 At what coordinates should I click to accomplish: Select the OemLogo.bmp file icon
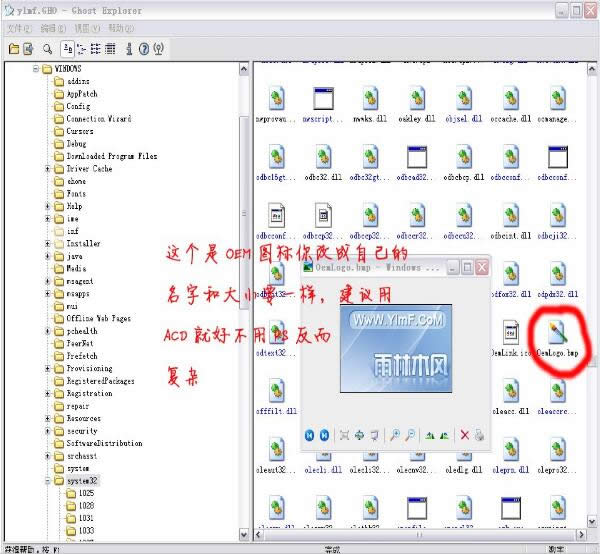click(x=558, y=332)
